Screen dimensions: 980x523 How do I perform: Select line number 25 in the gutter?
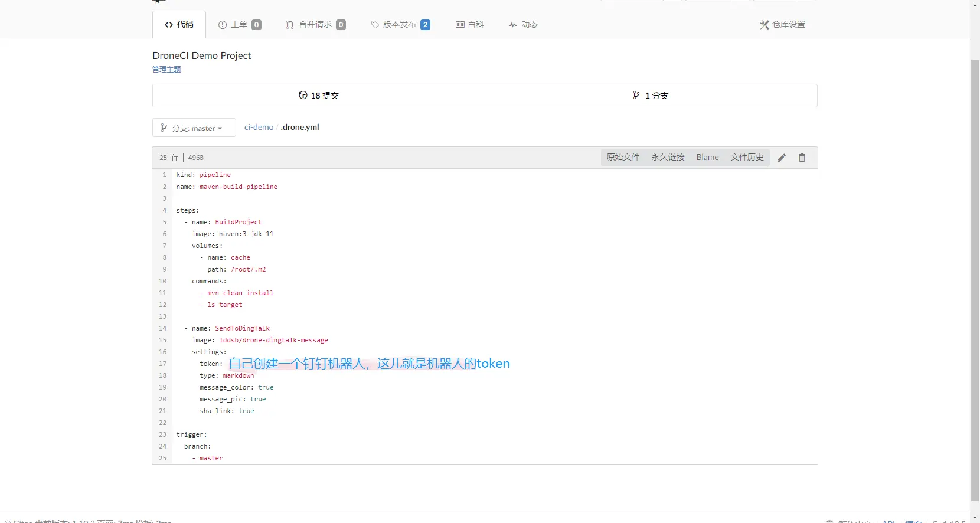click(163, 458)
